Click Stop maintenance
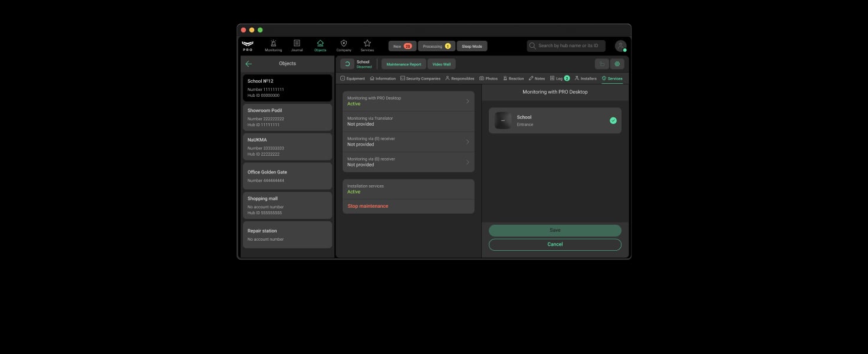868x354 pixels. [367, 206]
